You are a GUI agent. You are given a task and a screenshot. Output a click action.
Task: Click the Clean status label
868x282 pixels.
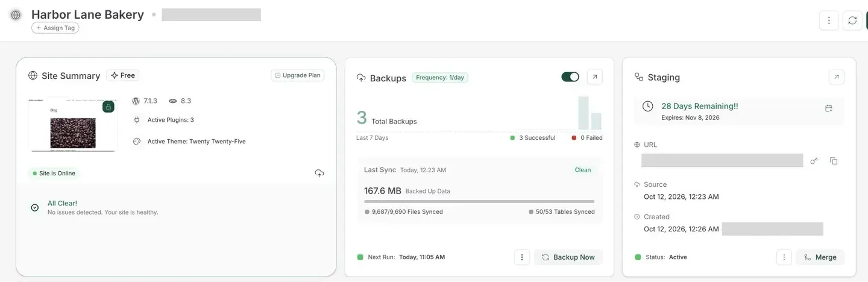point(583,170)
